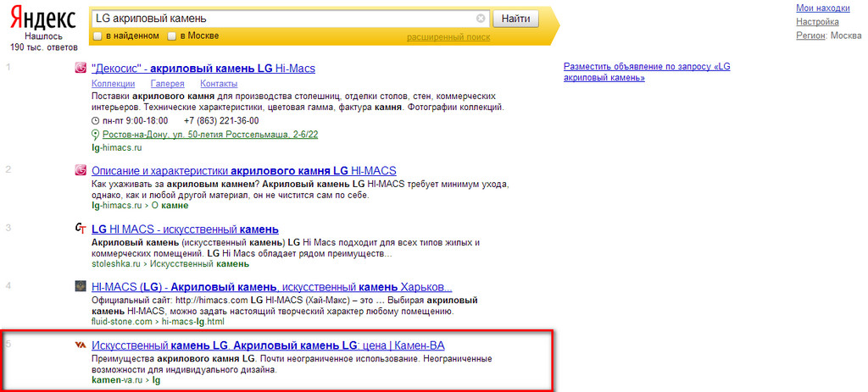Click the "stoleshka.ru > Искусственный камень" URL
This screenshot has width=868, height=392.
pyautogui.click(x=170, y=263)
